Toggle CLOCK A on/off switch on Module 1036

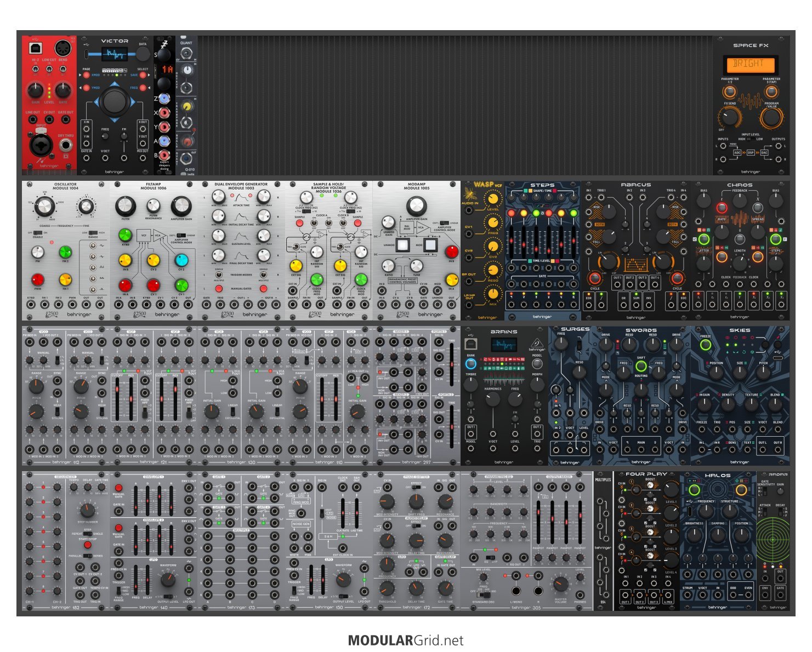(315, 222)
